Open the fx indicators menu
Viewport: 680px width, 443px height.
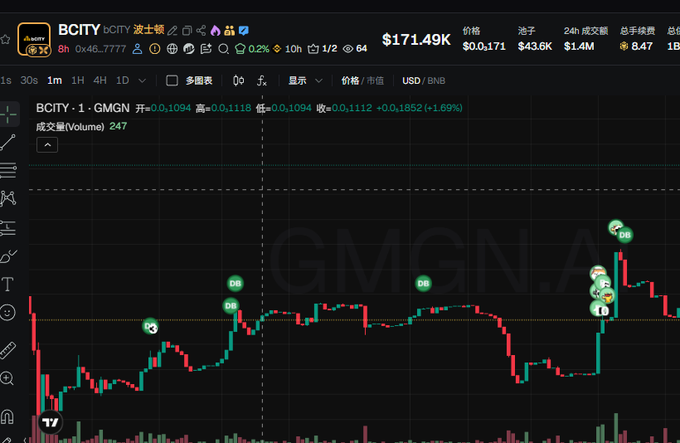point(262,81)
